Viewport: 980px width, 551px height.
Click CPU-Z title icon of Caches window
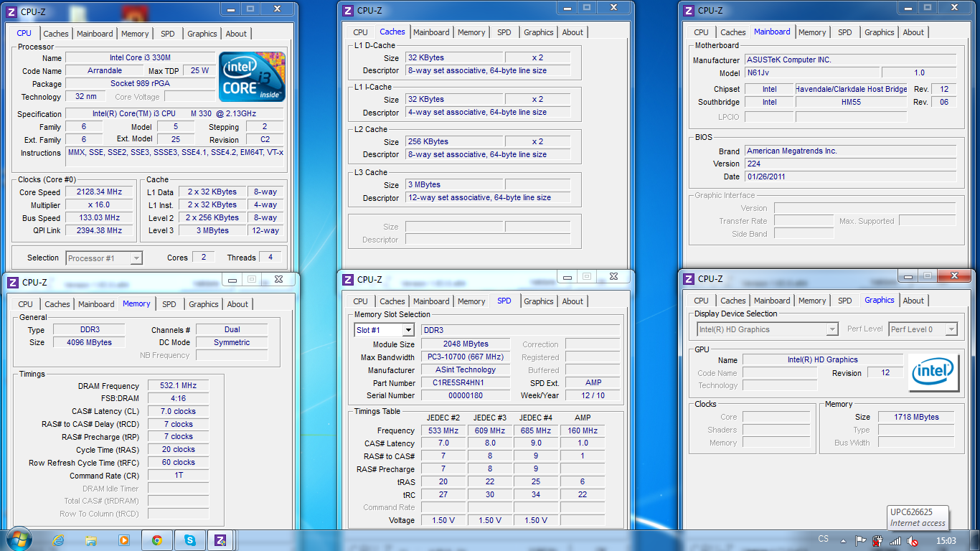click(x=348, y=11)
